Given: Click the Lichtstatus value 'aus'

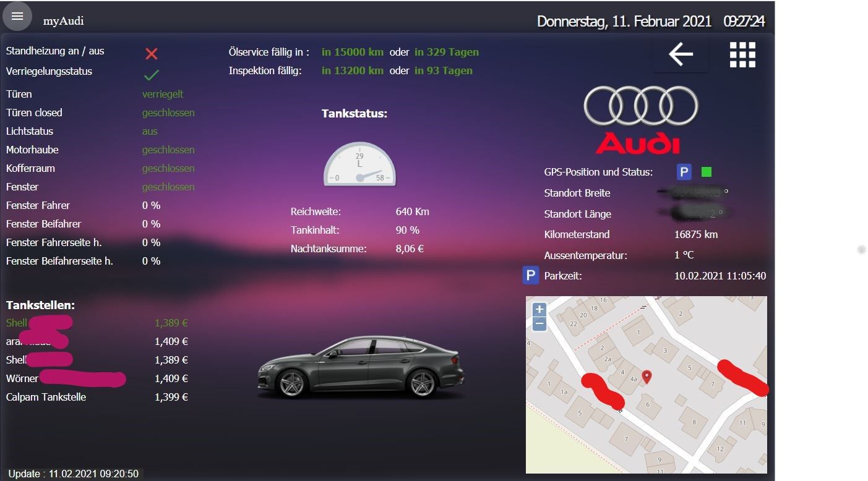Looking at the screenshot, I should click(150, 131).
